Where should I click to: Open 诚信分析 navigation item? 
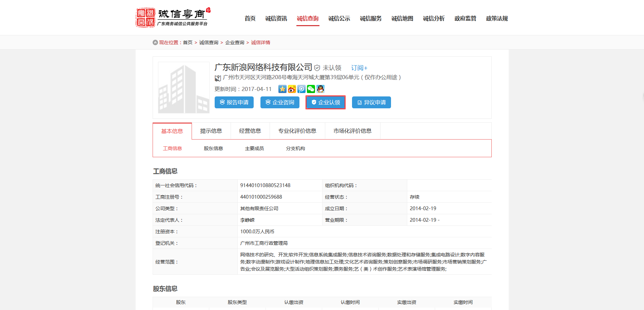(434, 18)
